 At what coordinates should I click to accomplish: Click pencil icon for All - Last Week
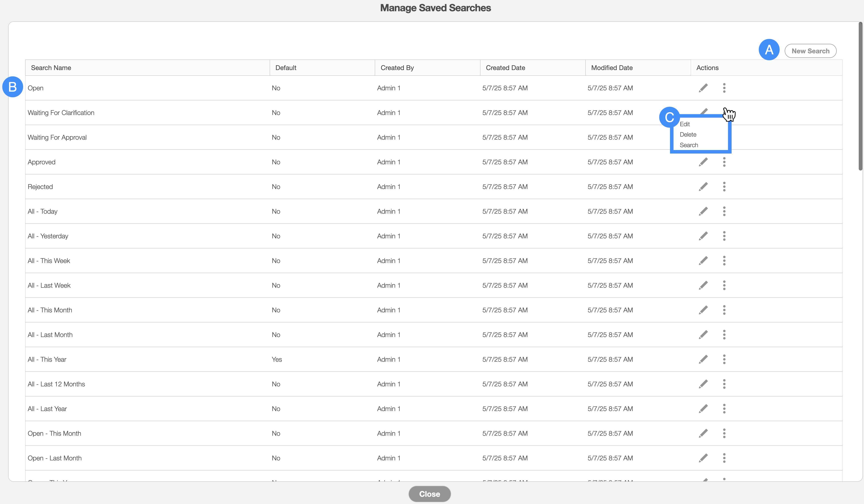(703, 285)
